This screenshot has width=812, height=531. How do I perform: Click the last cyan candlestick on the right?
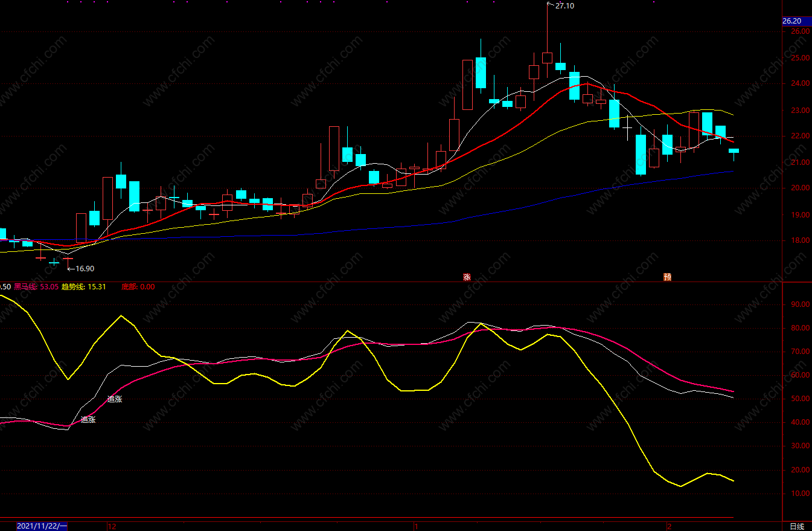734,151
